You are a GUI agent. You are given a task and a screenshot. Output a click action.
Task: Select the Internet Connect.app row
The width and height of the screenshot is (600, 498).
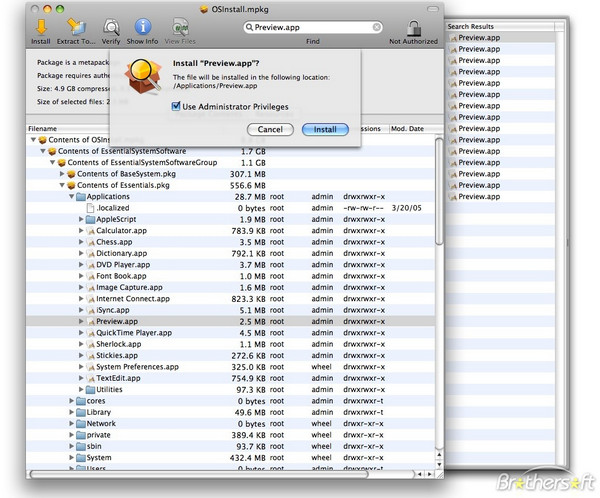click(x=230, y=299)
